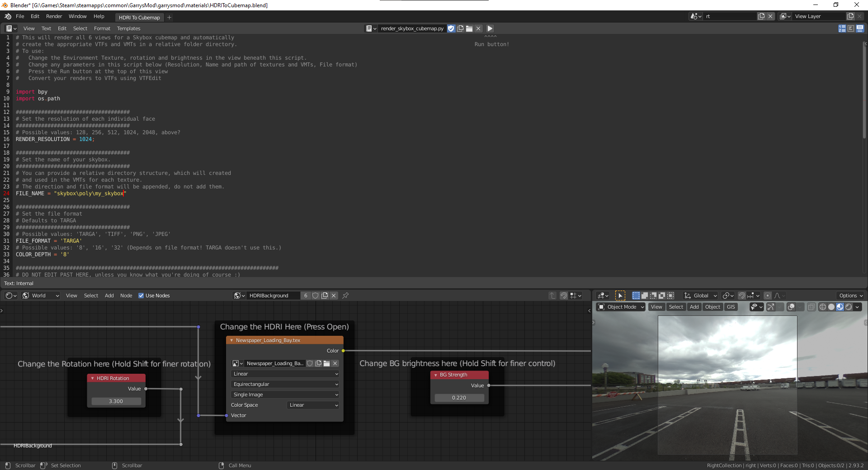Click the Options button in viewport

pos(851,296)
